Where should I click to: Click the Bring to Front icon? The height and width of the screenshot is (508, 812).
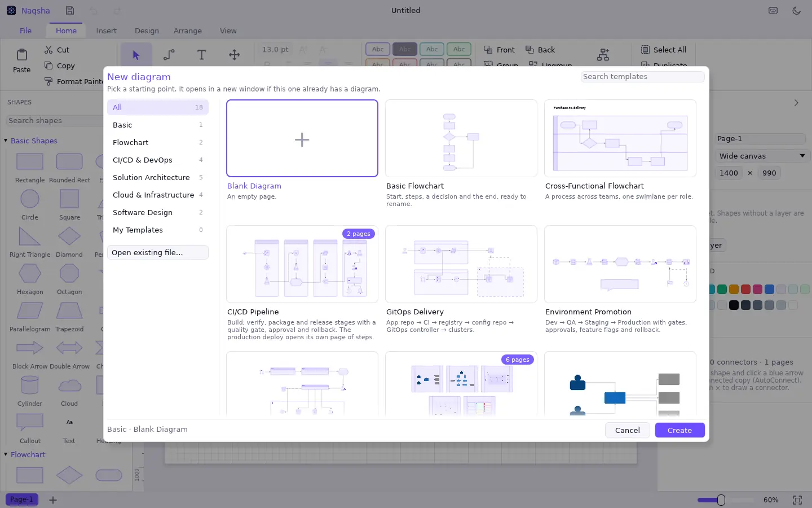488,50
